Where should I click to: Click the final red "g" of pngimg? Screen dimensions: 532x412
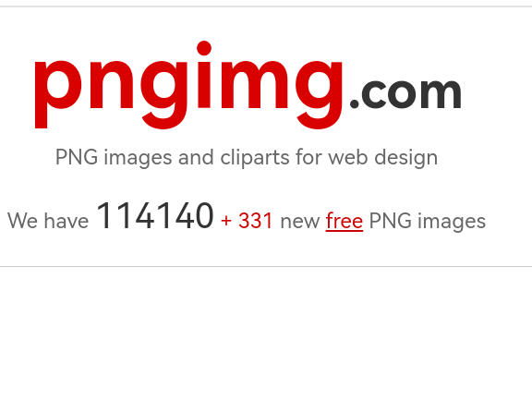pyautogui.click(x=319, y=94)
